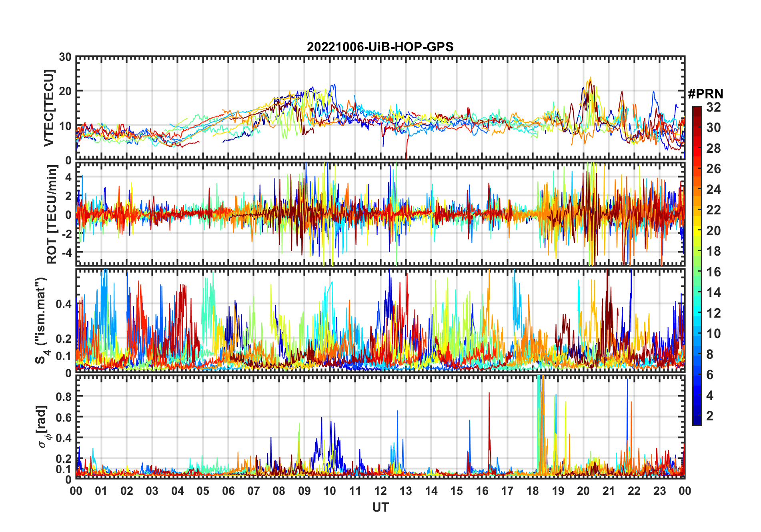Click the S4 ("ism.mat") axis label
This screenshot has width=761, height=532.
coord(42,320)
